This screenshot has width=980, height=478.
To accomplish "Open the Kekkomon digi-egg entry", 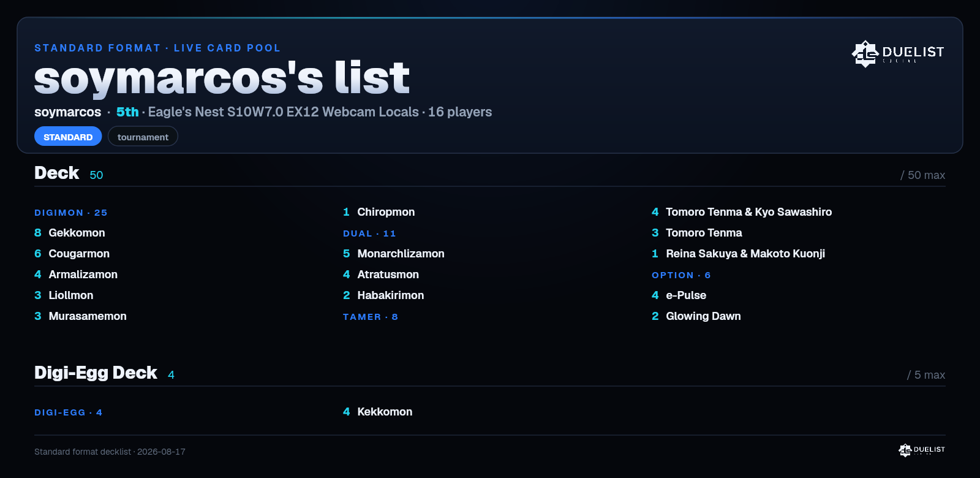I will 378,412.
